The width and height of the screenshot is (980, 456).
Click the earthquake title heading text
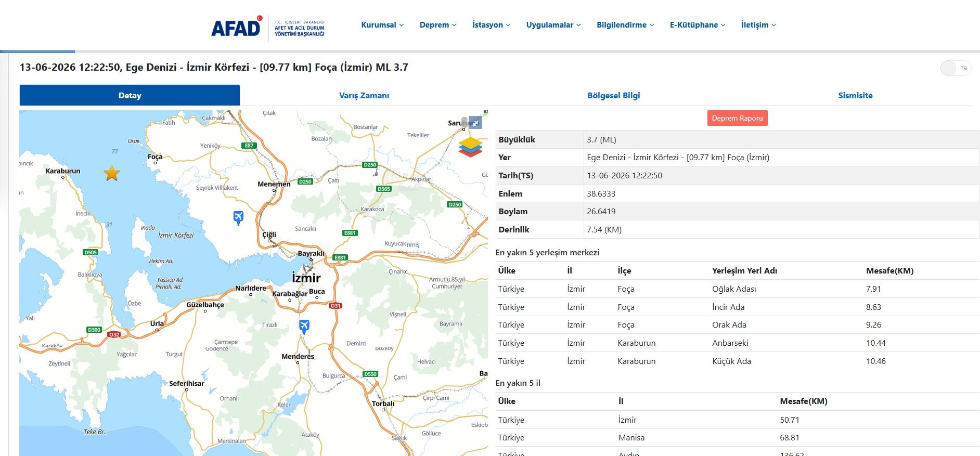pos(214,67)
